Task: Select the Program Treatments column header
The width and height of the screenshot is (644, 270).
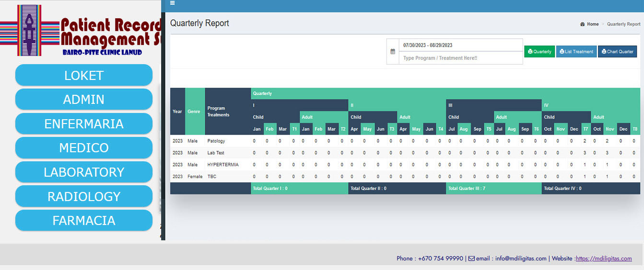Action: (218, 112)
